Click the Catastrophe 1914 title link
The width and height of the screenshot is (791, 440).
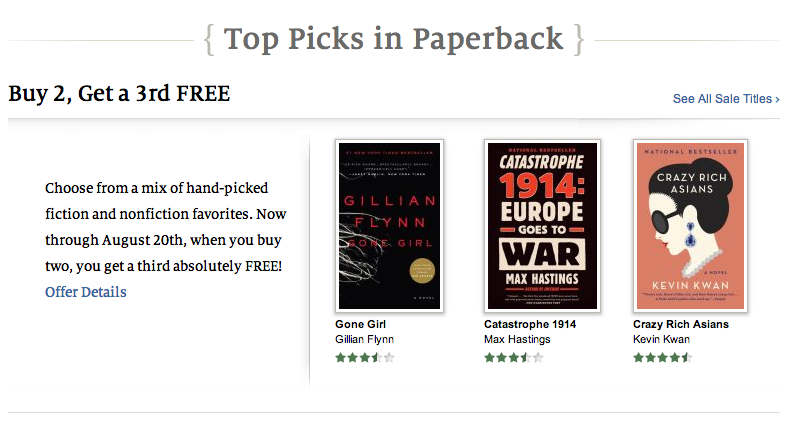[530, 325]
